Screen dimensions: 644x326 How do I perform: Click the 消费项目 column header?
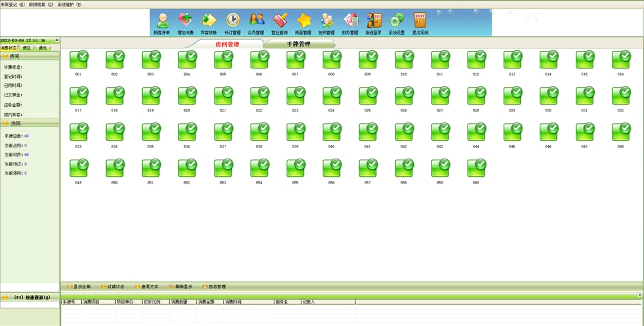[98, 302]
